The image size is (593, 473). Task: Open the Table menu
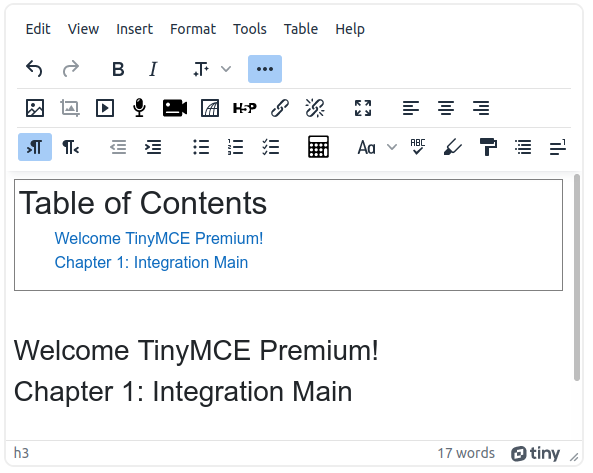pos(301,29)
